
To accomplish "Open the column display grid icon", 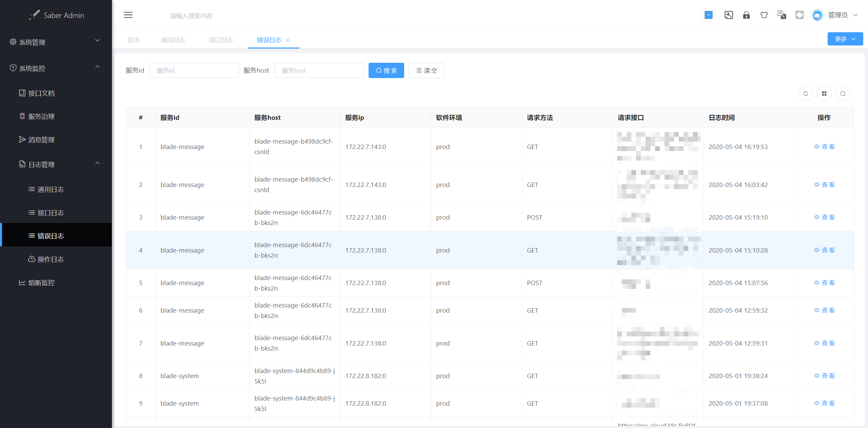I will 824,94.
